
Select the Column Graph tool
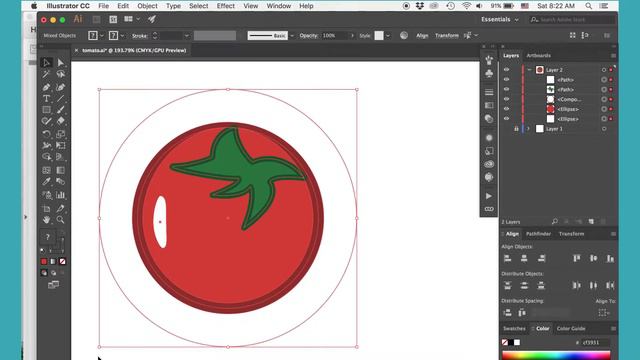[x=60, y=195]
